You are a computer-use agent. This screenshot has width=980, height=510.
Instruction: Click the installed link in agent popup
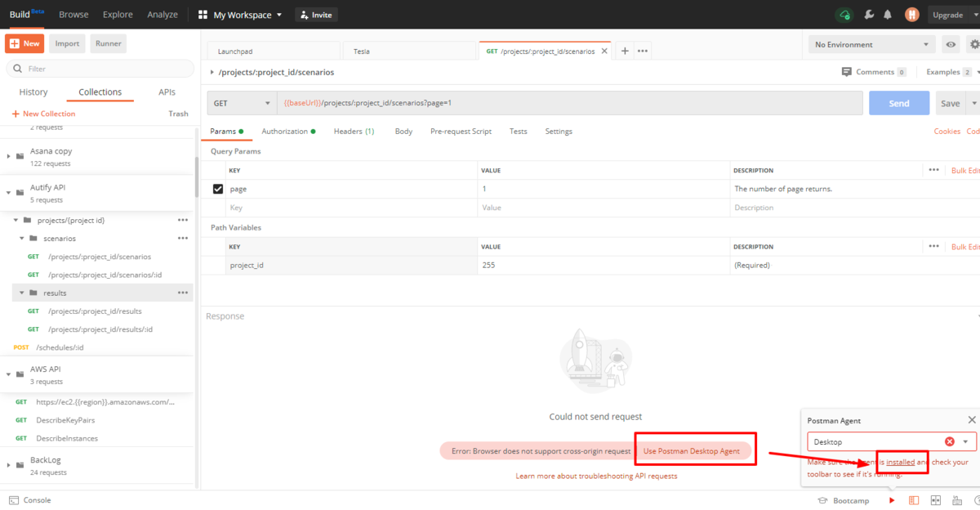(x=900, y=462)
